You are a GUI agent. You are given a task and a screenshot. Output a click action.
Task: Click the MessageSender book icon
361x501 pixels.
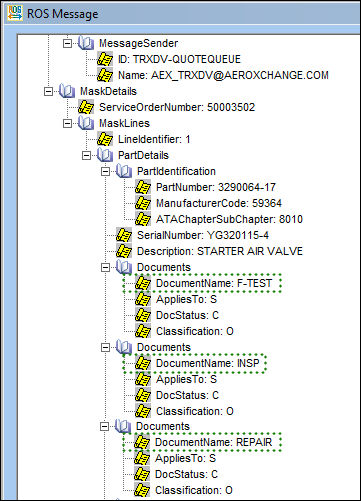point(86,43)
